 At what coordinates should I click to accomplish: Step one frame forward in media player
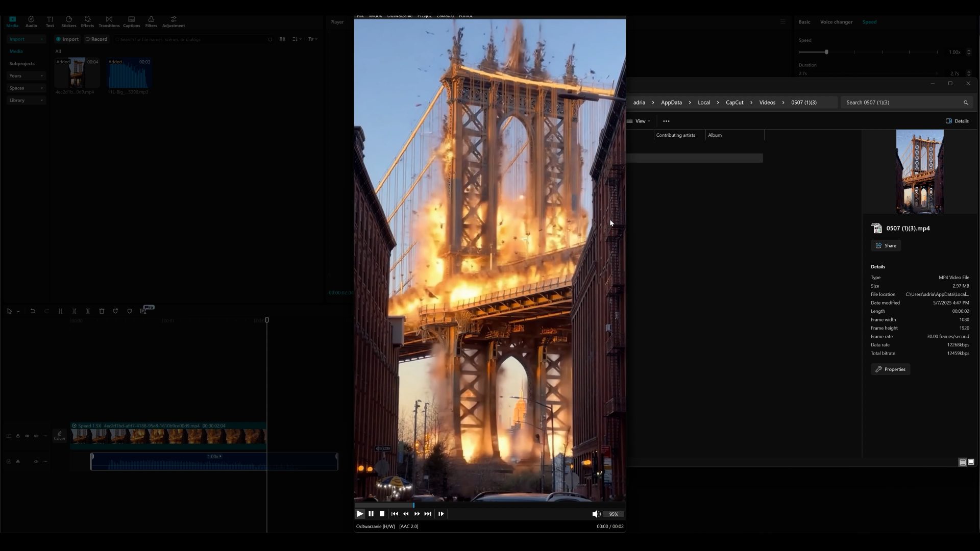click(441, 514)
